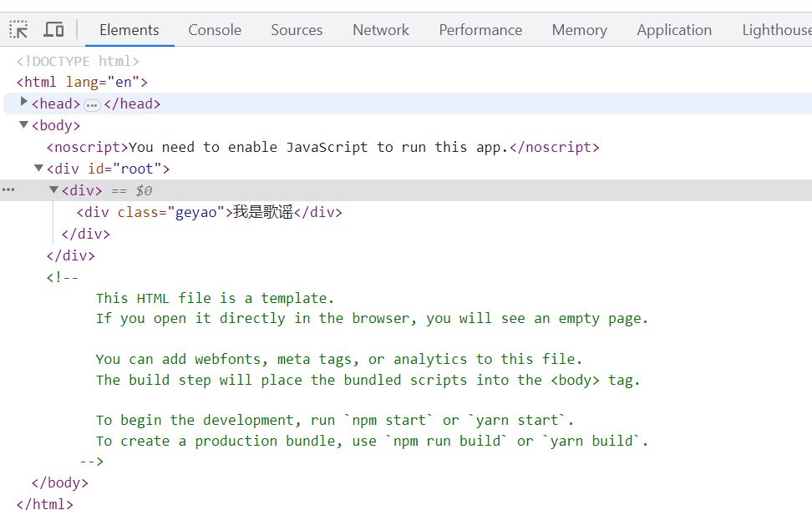Image resolution: width=812 pixels, height=510 pixels.
Task: Switch to the Console tab
Action: pos(214,29)
